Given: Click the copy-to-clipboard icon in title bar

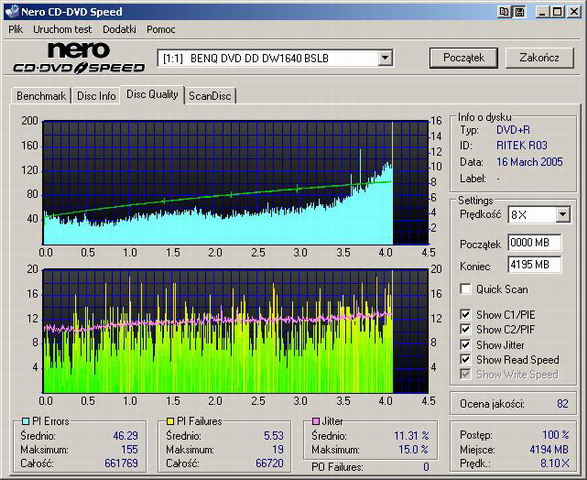Looking at the screenshot, I should tap(504, 12).
